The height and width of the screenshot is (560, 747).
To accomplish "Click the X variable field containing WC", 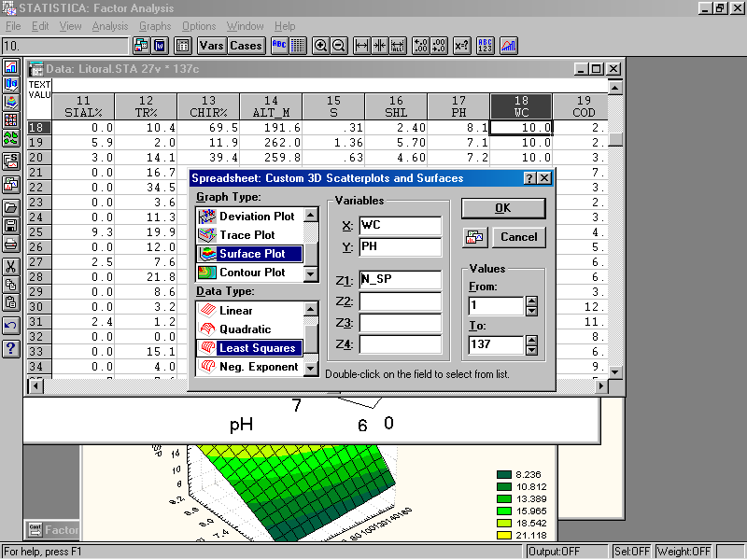I will 401,226.
